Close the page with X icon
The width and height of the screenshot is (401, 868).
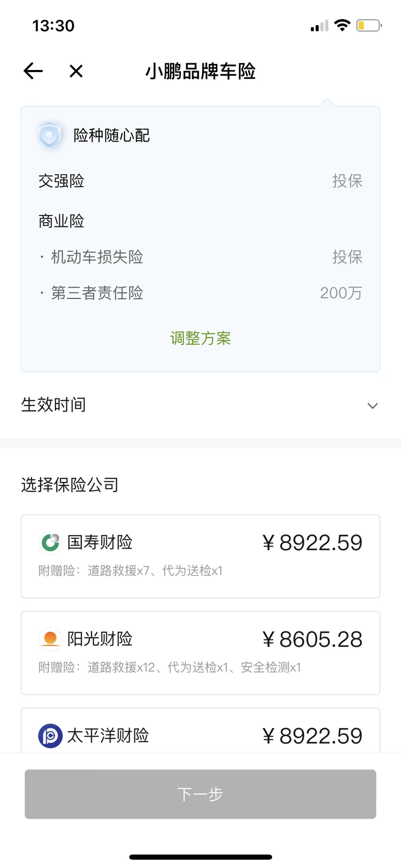click(x=76, y=71)
